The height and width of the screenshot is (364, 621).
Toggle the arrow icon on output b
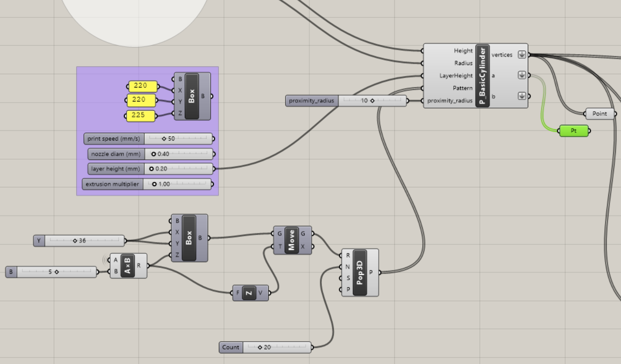pyautogui.click(x=522, y=96)
